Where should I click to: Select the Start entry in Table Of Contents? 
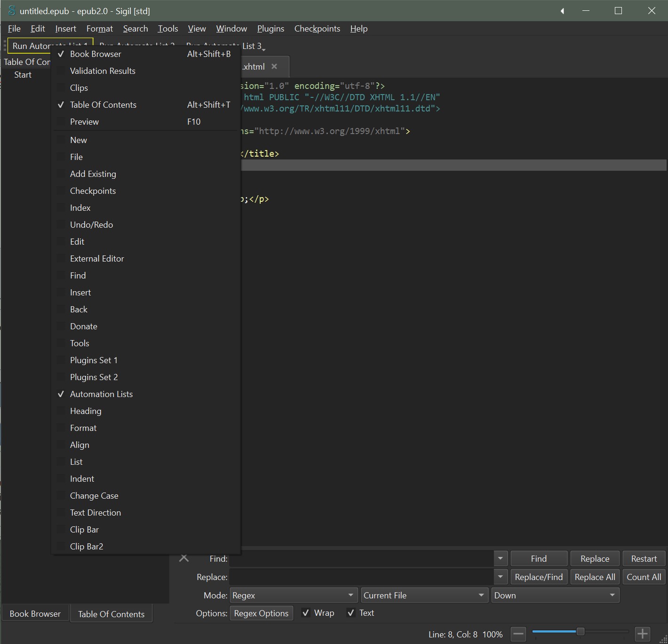[x=23, y=75]
